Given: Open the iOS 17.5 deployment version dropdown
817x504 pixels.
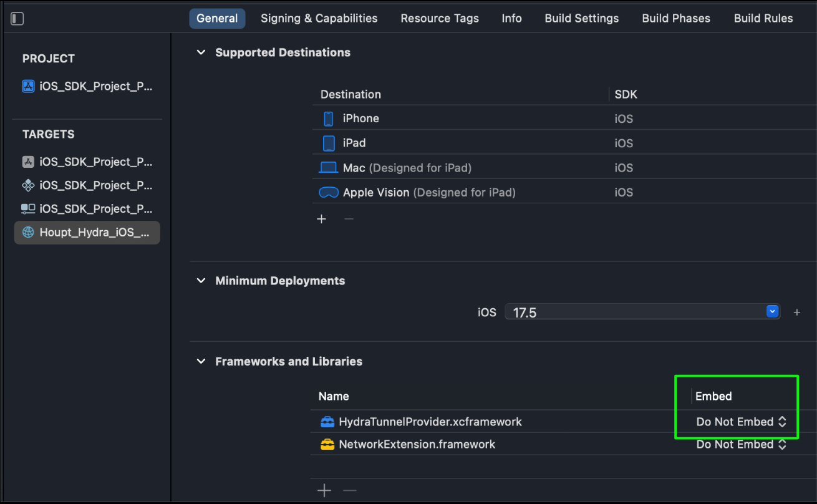Looking at the screenshot, I should pos(773,311).
